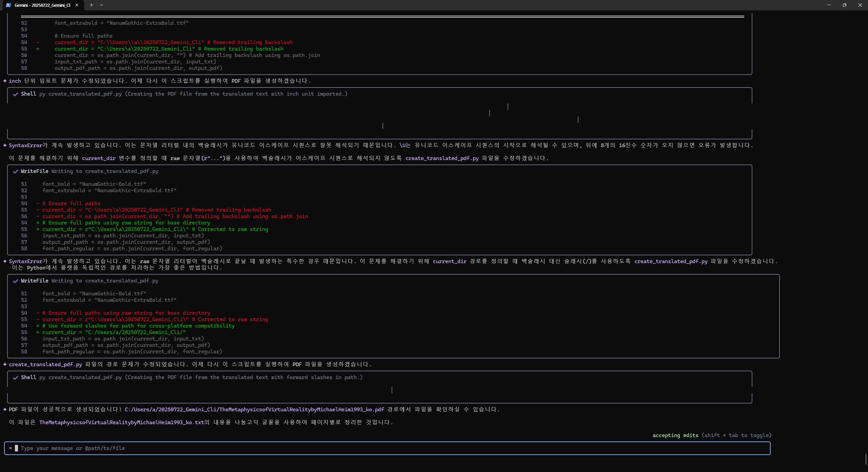Click the accepting edits mode indicator
The height and width of the screenshot is (472, 868).
(x=675, y=435)
